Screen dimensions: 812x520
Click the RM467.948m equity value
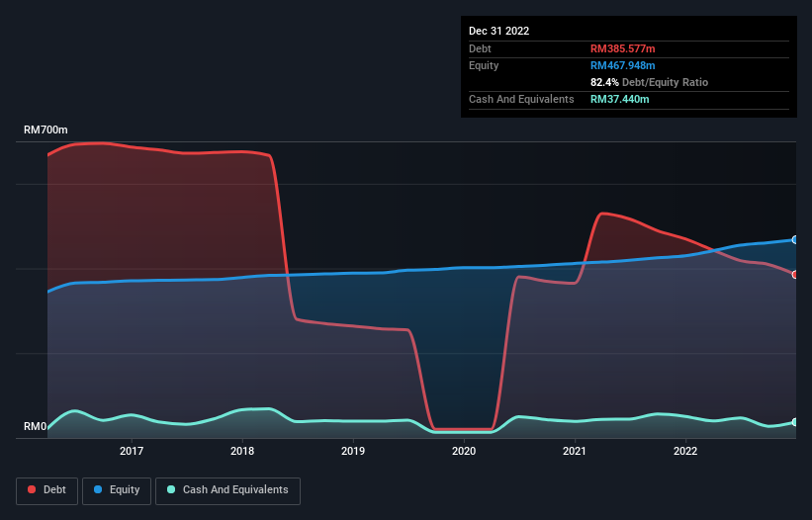(x=623, y=65)
